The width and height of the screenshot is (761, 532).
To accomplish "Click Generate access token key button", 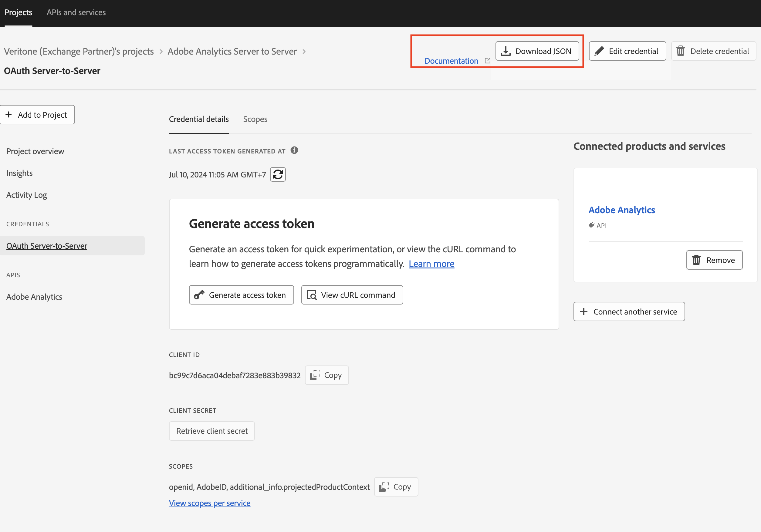I will [241, 295].
